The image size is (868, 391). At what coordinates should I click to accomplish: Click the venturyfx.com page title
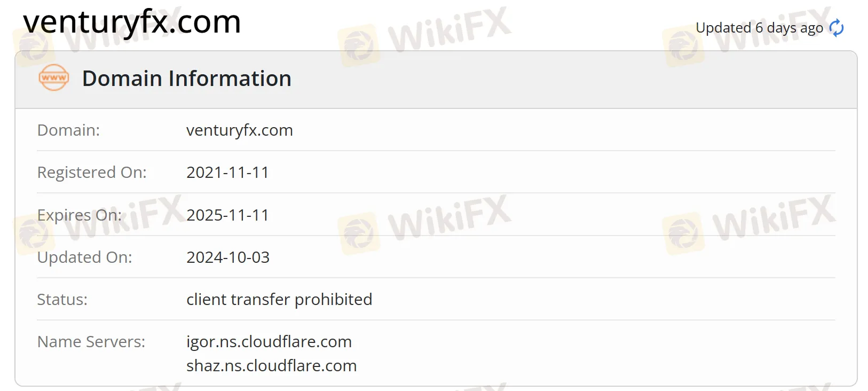click(x=132, y=22)
